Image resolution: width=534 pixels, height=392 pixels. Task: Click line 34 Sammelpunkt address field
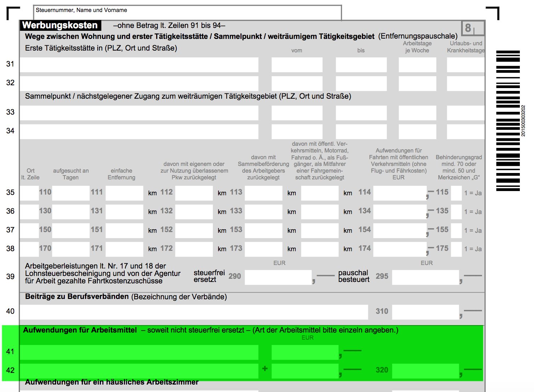139,132
